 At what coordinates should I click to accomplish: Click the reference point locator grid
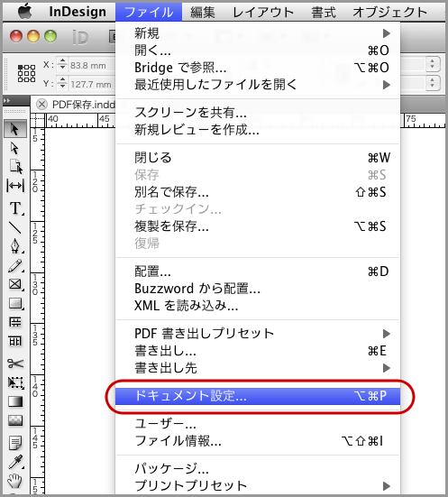[26, 74]
